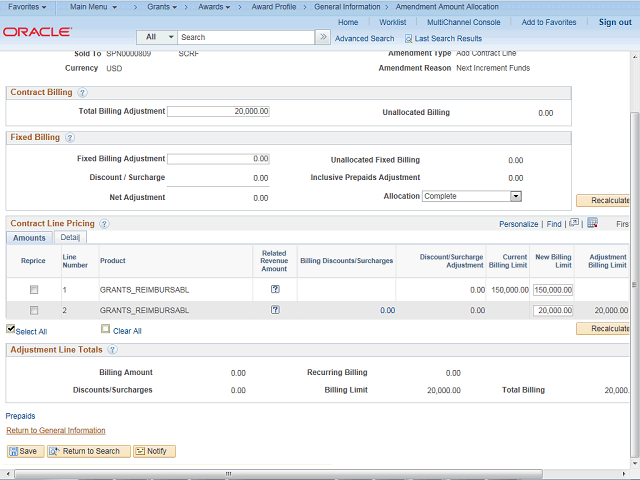Click the Total Billing Adjustment field
Viewport: 640px width, 480px height.
(x=218, y=111)
